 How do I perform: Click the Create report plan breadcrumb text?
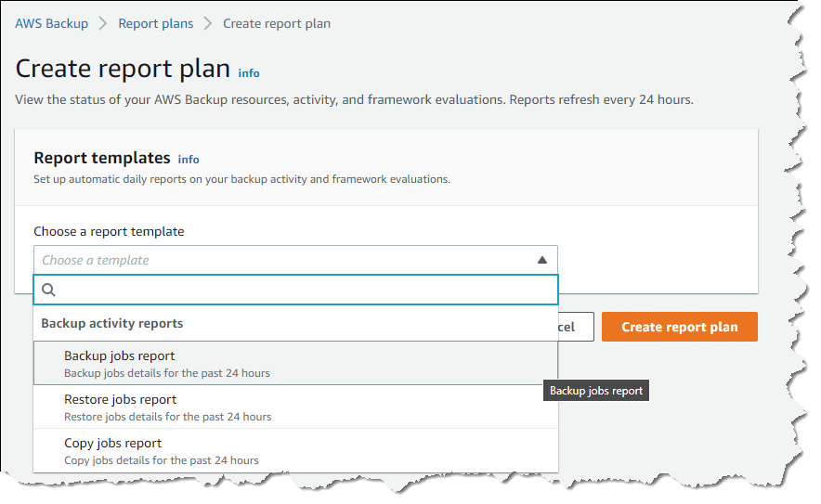277,23
